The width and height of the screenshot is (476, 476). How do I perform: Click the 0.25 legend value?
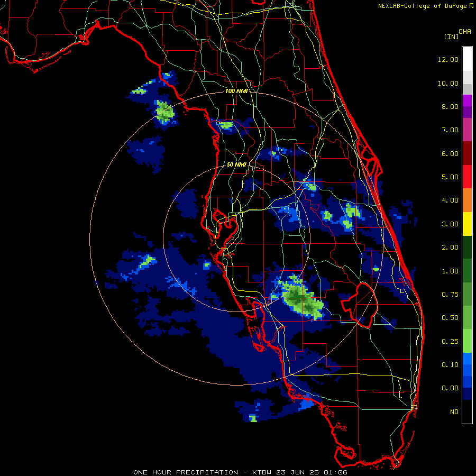[x=450, y=342]
